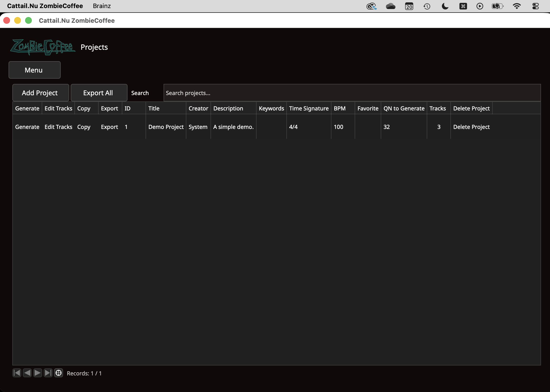Open the Wi-Fi menu bar icon

[x=517, y=6]
